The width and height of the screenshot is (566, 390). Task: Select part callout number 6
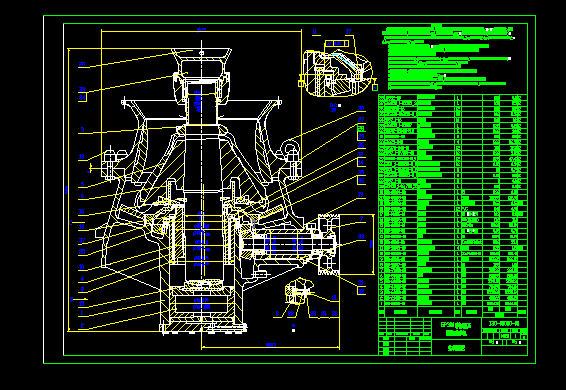(82, 196)
